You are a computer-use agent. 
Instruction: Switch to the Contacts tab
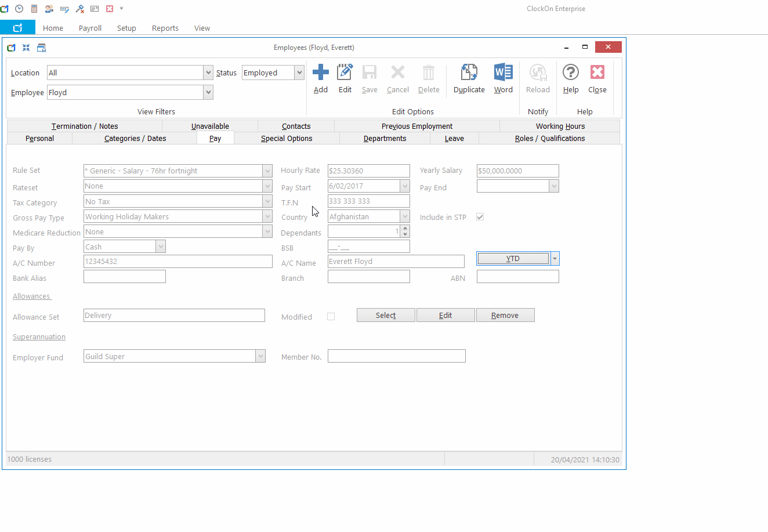296,126
